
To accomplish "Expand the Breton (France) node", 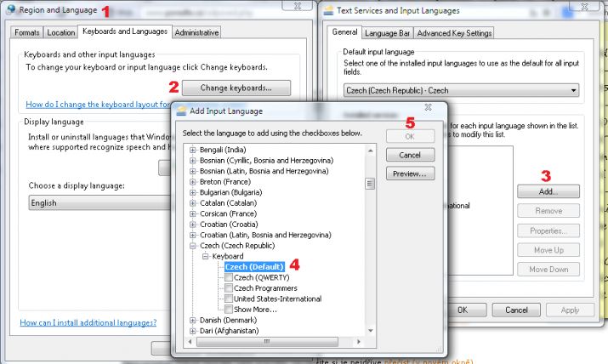I will click(193, 182).
